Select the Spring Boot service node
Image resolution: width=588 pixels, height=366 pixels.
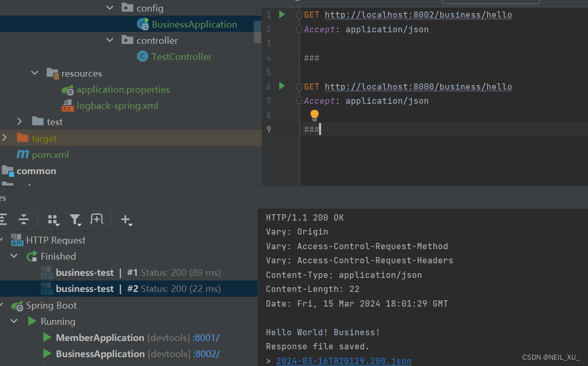[x=51, y=305]
